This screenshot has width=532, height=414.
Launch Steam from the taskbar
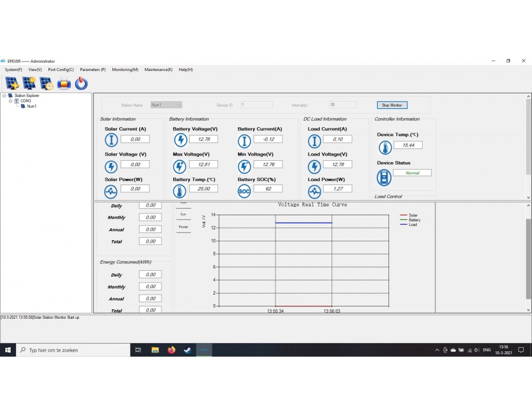click(187, 350)
